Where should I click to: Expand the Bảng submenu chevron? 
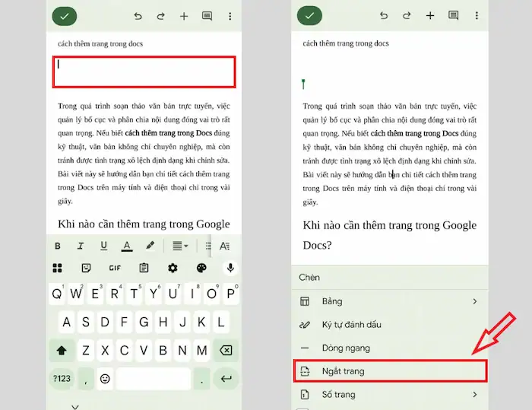[475, 301]
